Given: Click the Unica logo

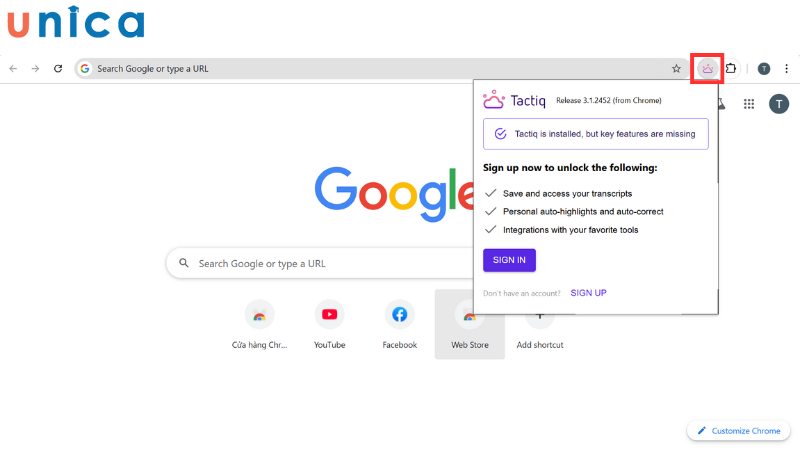Looking at the screenshot, I should coord(76,22).
